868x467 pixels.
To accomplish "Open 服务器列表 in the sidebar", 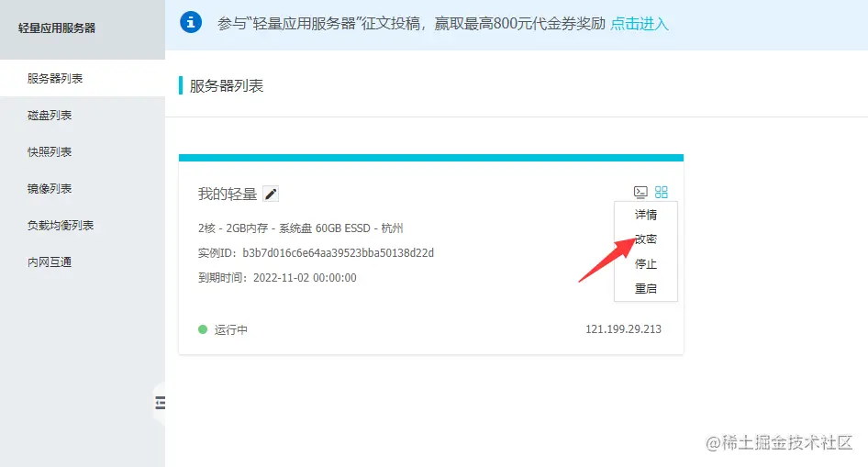I will pos(83,78).
